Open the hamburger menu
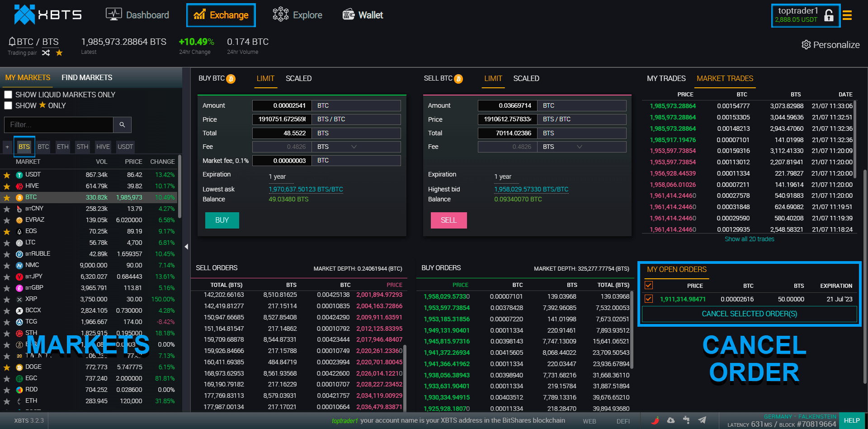 coord(847,15)
